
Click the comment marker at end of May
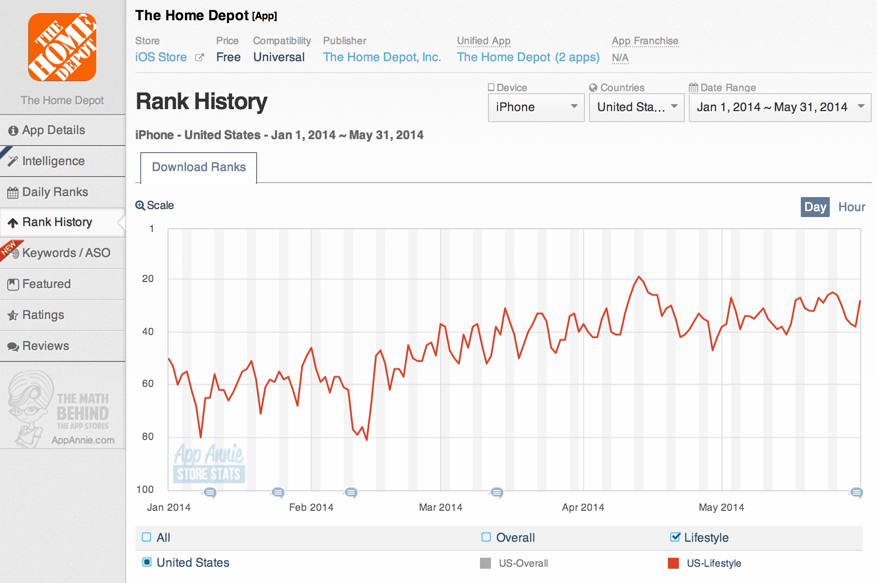click(x=856, y=492)
